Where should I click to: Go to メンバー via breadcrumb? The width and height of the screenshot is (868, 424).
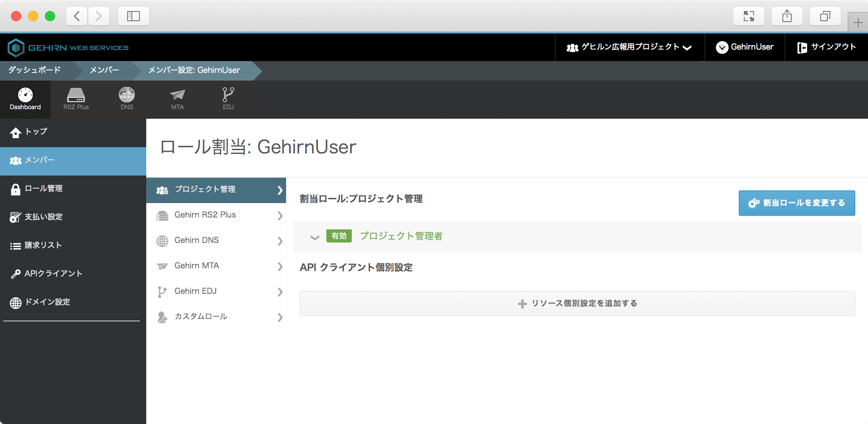pos(103,70)
